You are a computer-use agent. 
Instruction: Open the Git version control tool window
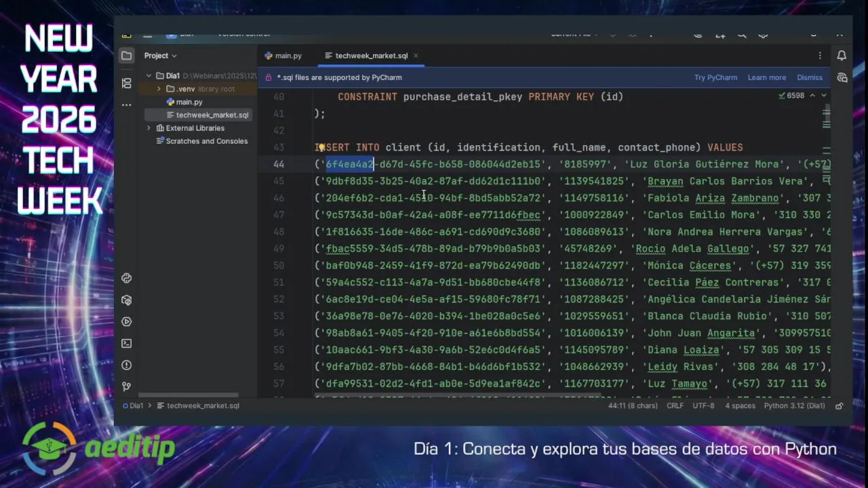pyautogui.click(x=126, y=386)
